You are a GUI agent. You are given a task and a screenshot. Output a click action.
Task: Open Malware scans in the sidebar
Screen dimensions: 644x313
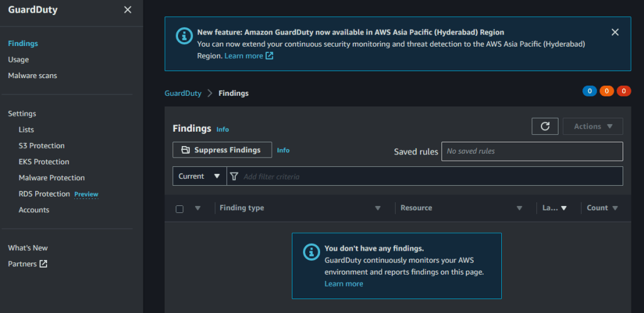click(33, 76)
